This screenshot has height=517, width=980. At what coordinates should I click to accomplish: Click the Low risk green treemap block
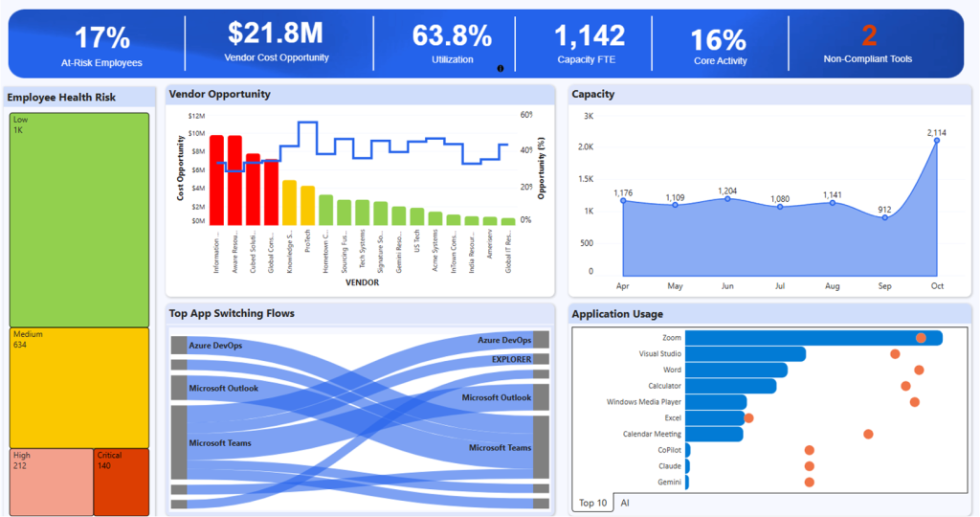(x=79, y=220)
